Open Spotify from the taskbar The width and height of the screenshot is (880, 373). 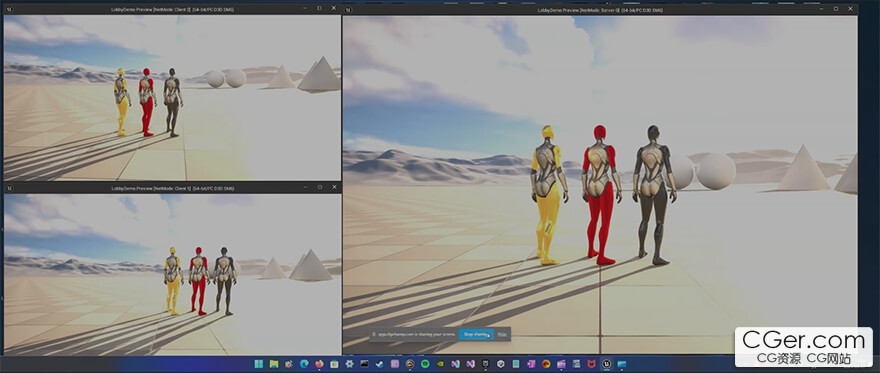(x=425, y=363)
